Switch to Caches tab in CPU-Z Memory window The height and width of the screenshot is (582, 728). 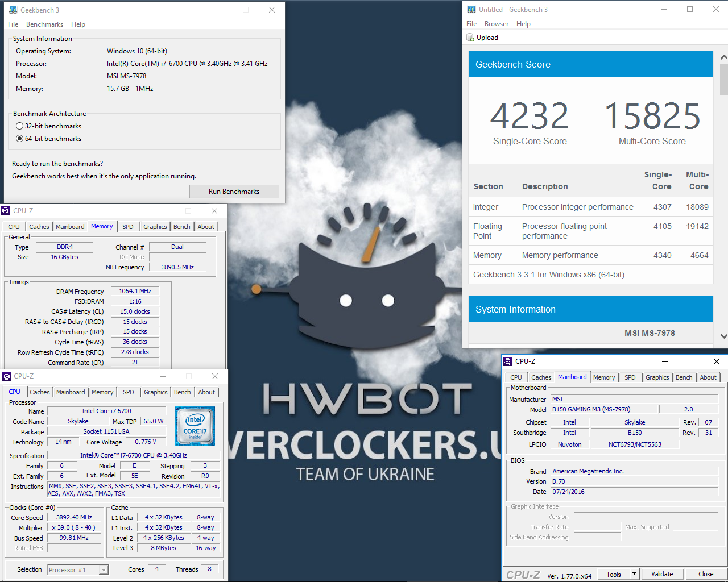click(39, 227)
